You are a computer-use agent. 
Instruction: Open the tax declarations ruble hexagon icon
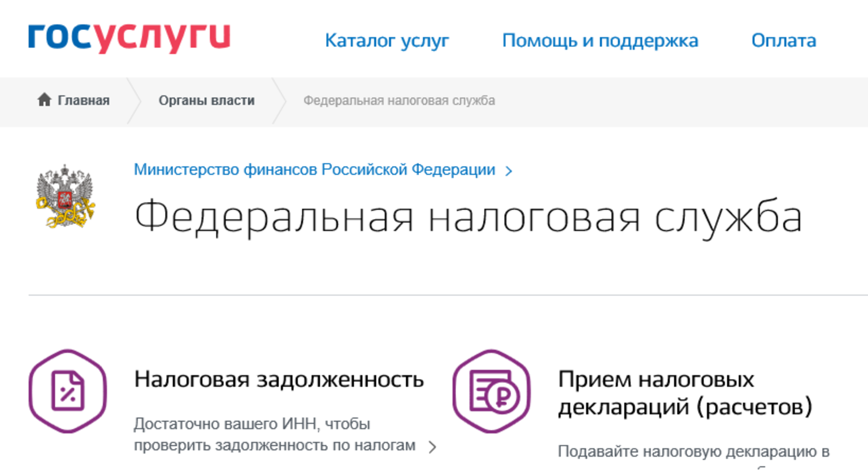[x=491, y=391]
